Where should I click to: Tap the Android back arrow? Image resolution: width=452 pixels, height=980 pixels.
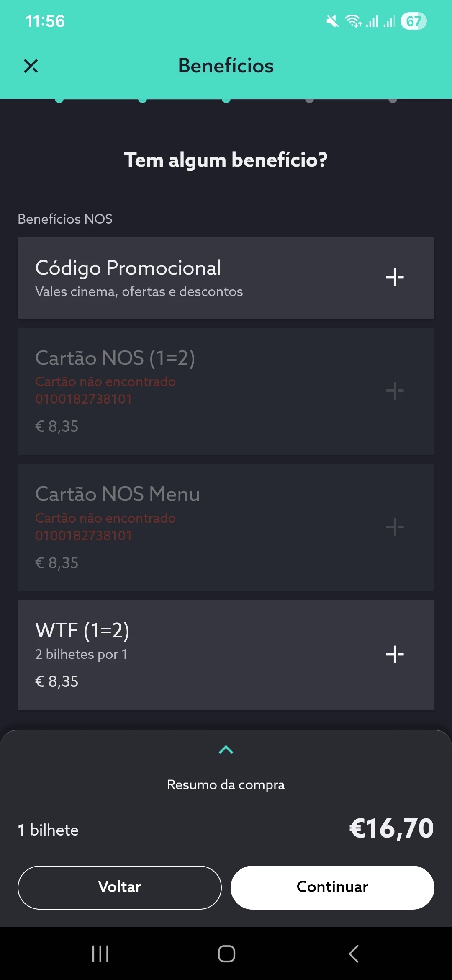click(x=354, y=954)
